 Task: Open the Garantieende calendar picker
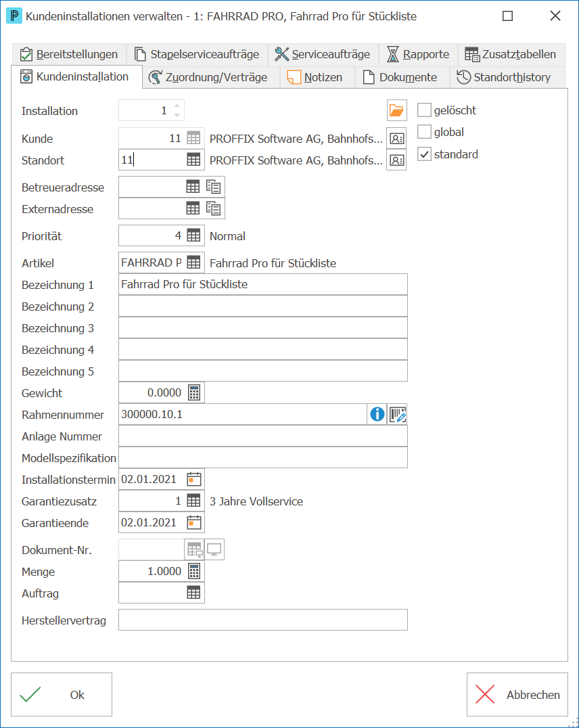click(194, 523)
